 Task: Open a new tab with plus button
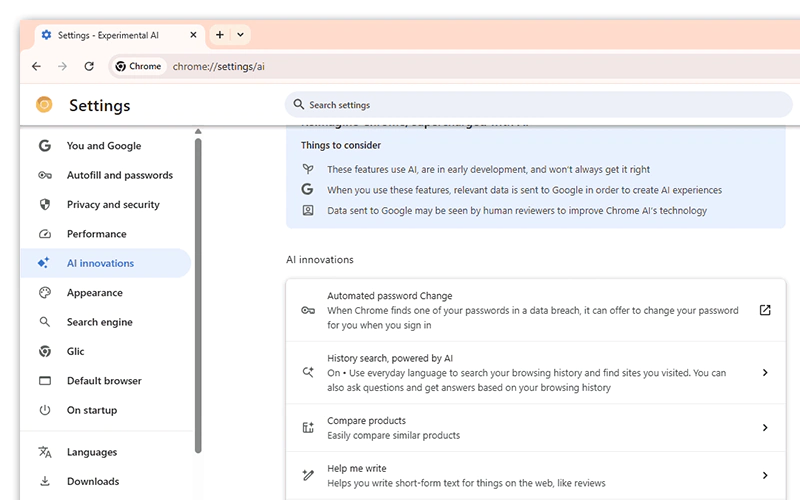[220, 35]
